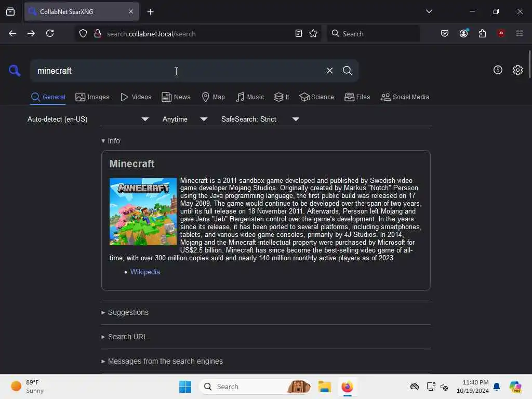Switch to the Social Media category
Image resolution: width=532 pixels, height=399 pixels.
pyautogui.click(x=405, y=97)
